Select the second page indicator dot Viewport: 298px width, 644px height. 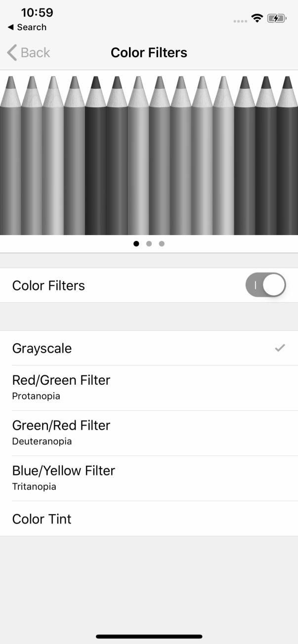pos(149,243)
